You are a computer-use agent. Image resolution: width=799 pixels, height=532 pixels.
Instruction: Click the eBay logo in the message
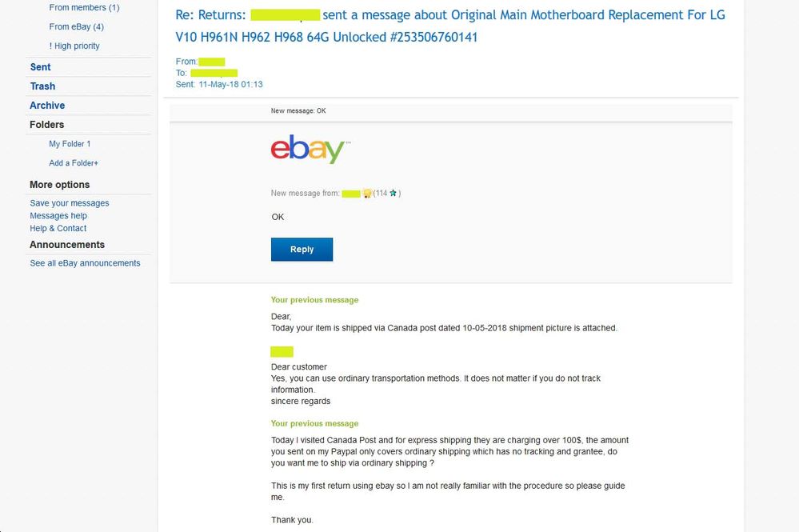click(x=310, y=149)
